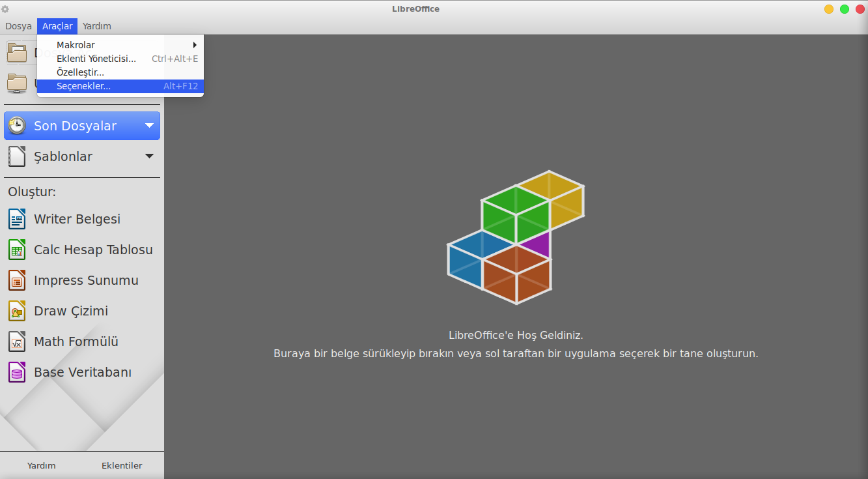
Task: Create a new Calc Hesap Tablosu
Action: pyautogui.click(x=82, y=250)
